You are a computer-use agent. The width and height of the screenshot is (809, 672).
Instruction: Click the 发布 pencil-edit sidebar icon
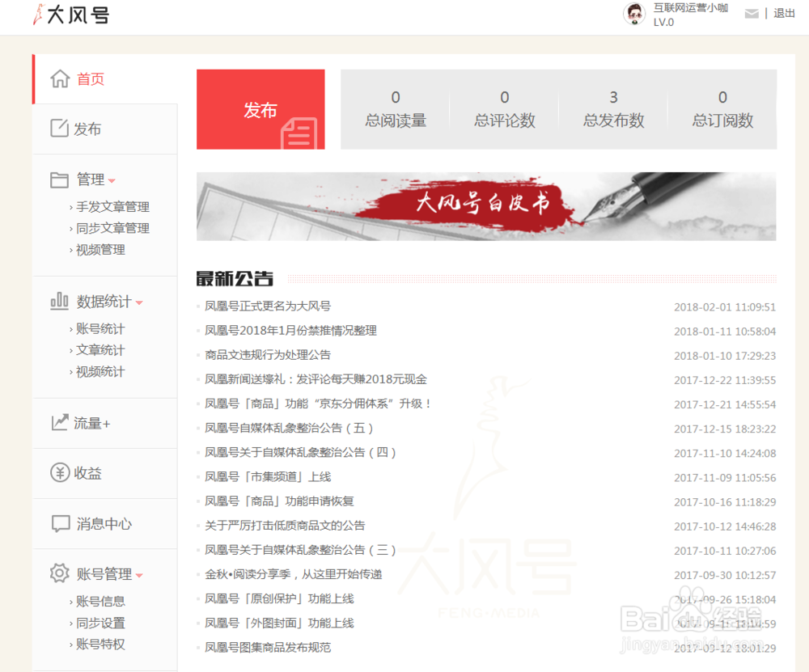tap(59, 128)
